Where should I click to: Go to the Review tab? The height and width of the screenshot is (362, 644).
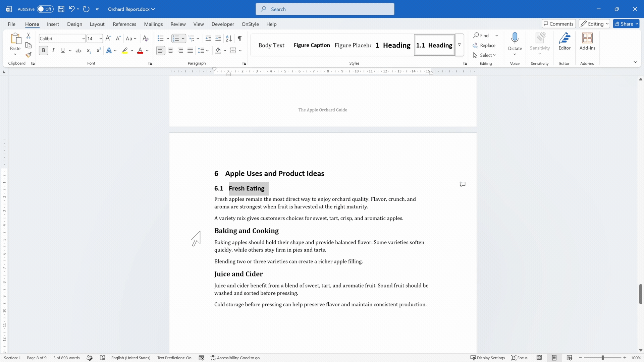[x=178, y=24]
